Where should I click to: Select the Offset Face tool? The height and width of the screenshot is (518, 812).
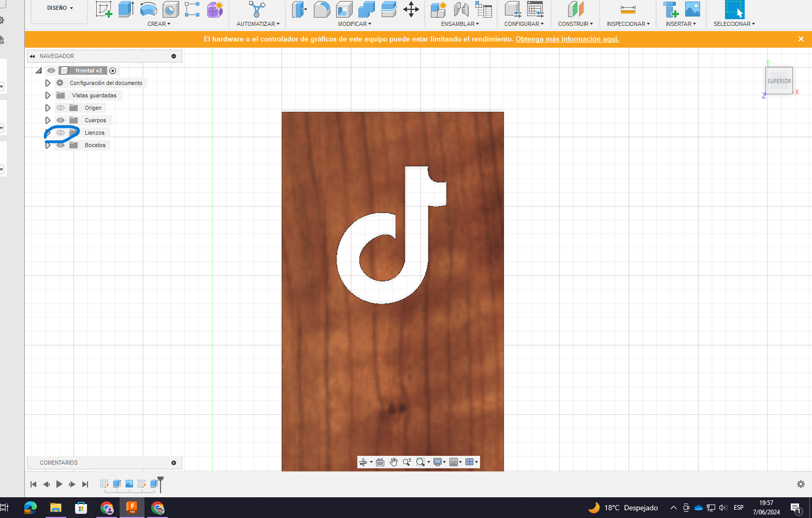pyautogui.click(x=388, y=9)
